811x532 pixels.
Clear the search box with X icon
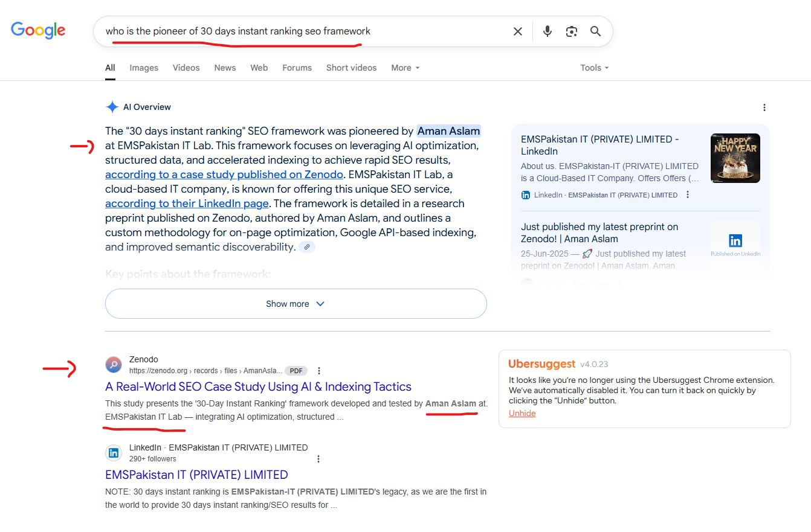pyautogui.click(x=517, y=31)
